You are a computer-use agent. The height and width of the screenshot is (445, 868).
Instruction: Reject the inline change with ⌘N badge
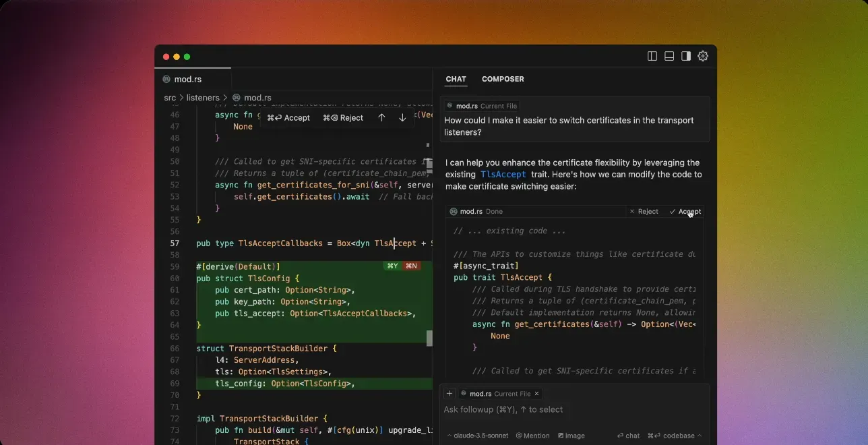coord(411,266)
